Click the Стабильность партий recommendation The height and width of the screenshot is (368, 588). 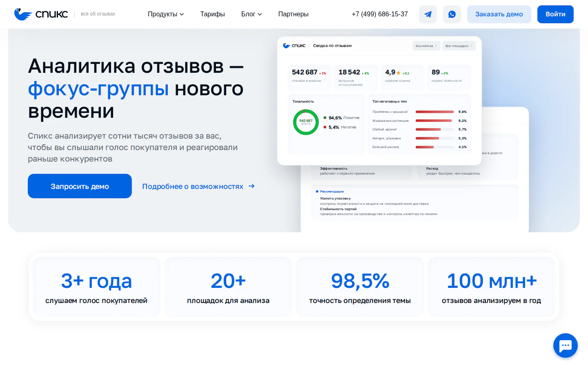338,209
